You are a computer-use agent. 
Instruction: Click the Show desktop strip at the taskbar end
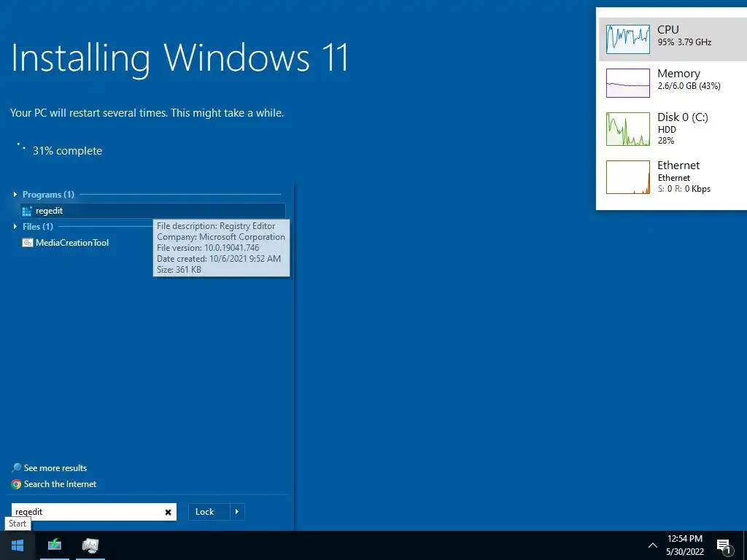745,545
